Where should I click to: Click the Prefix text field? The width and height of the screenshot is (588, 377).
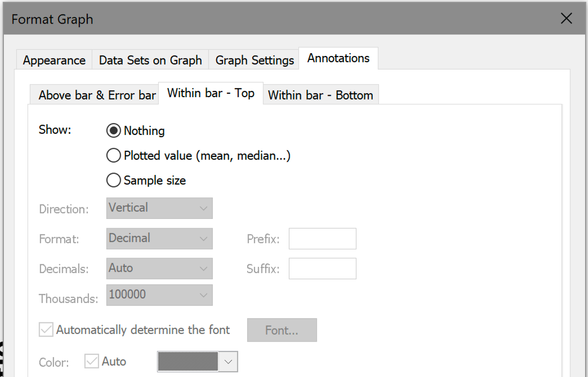point(322,239)
